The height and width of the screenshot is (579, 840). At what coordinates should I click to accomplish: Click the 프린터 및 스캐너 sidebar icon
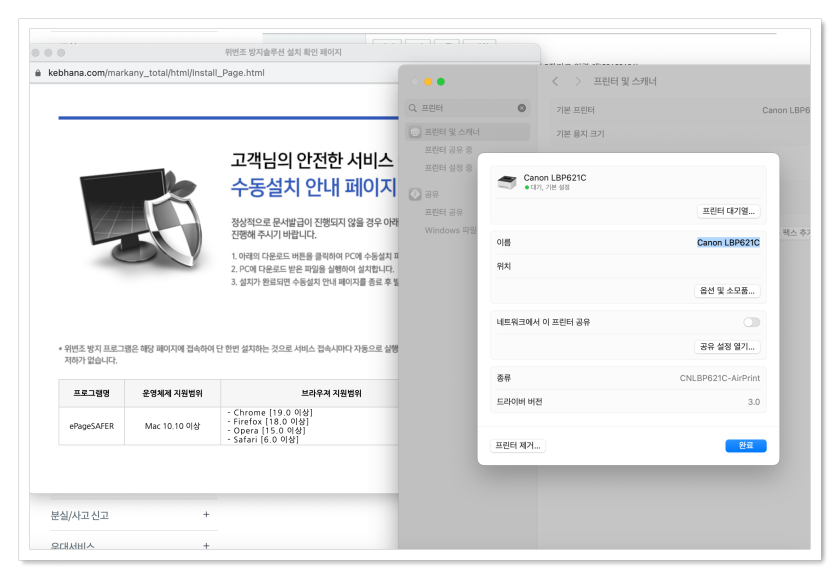pyautogui.click(x=417, y=131)
